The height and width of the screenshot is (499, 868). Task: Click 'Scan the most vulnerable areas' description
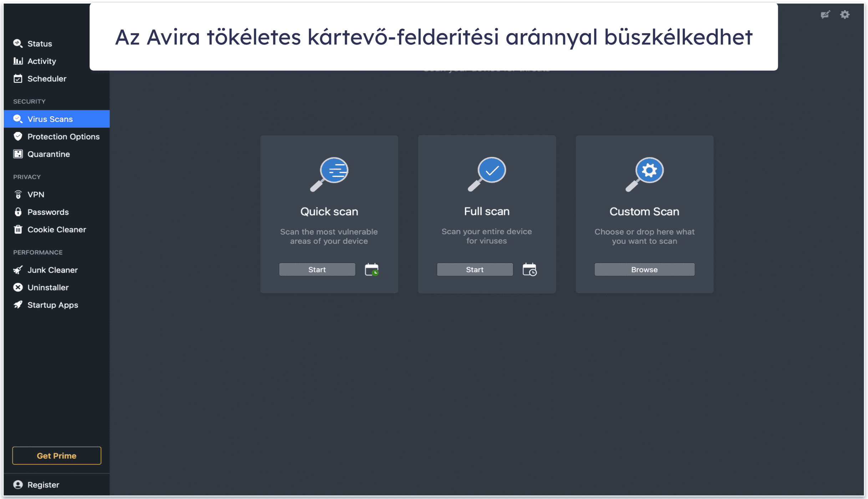[329, 236]
